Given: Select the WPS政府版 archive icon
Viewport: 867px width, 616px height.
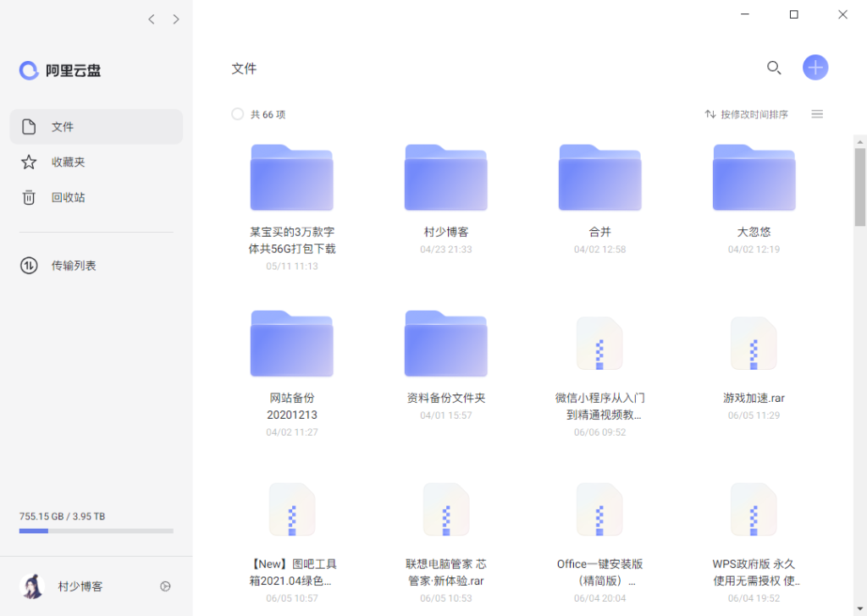Looking at the screenshot, I should (754, 509).
